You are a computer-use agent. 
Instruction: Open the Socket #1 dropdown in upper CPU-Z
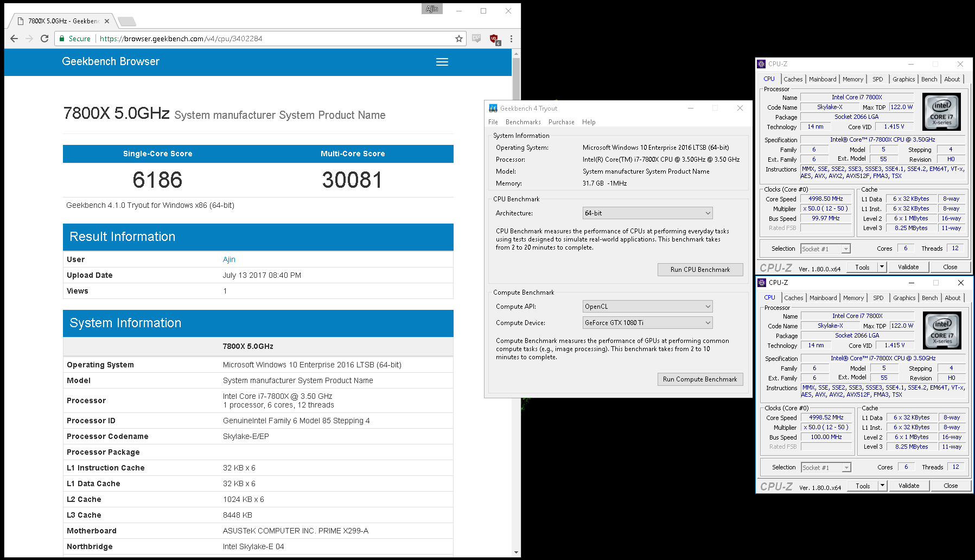click(826, 249)
